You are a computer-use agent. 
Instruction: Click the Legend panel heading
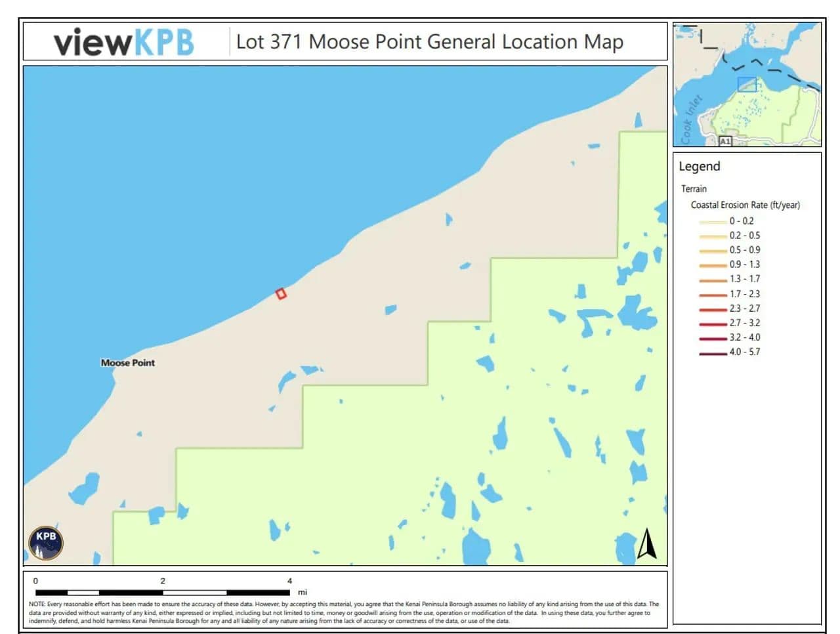pos(699,166)
